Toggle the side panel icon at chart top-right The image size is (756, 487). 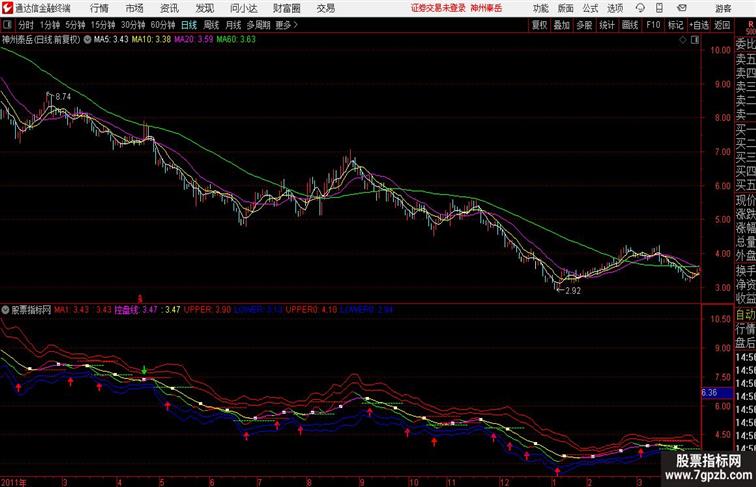[695, 40]
